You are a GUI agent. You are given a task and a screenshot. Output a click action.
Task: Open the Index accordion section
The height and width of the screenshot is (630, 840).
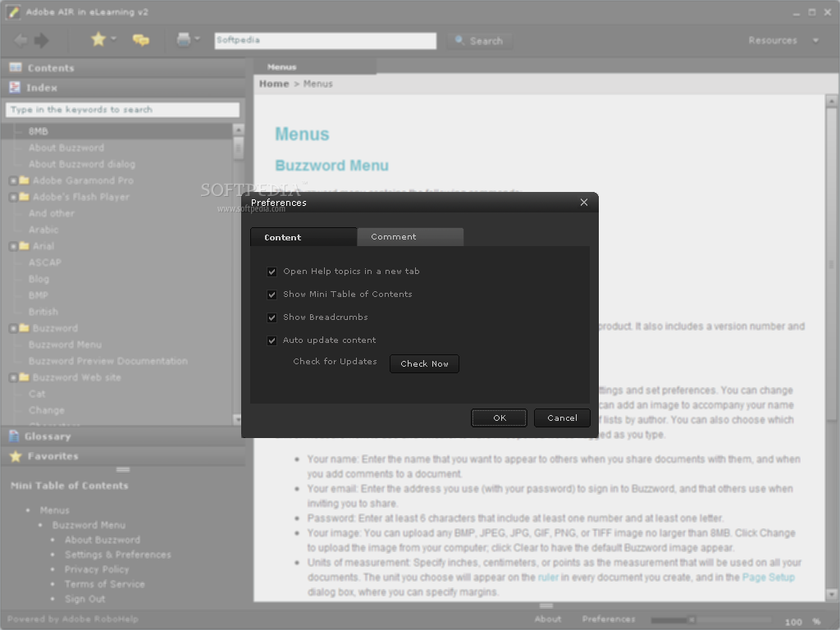(123, 88)
